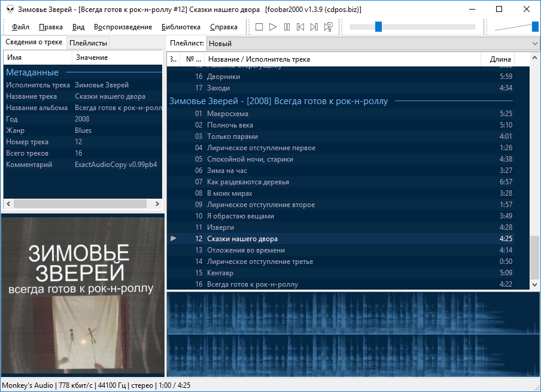Click the Stop playback button
541x392 pixels.
click(259, 27)
